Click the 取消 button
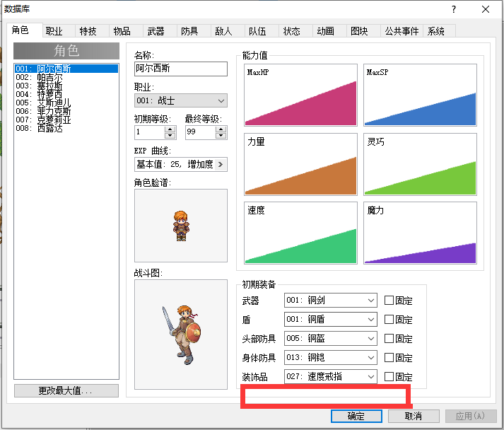 414,416
